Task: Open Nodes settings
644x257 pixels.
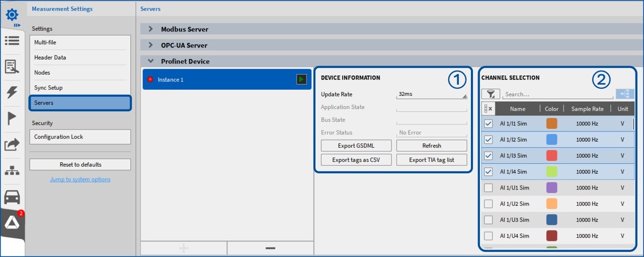Action: (x=80, y=73)
